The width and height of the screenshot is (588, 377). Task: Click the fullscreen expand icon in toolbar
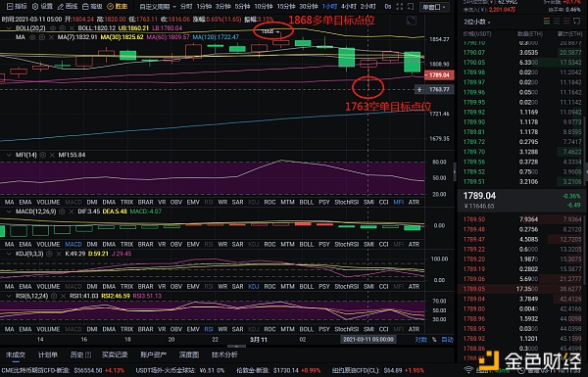point(400,7)
